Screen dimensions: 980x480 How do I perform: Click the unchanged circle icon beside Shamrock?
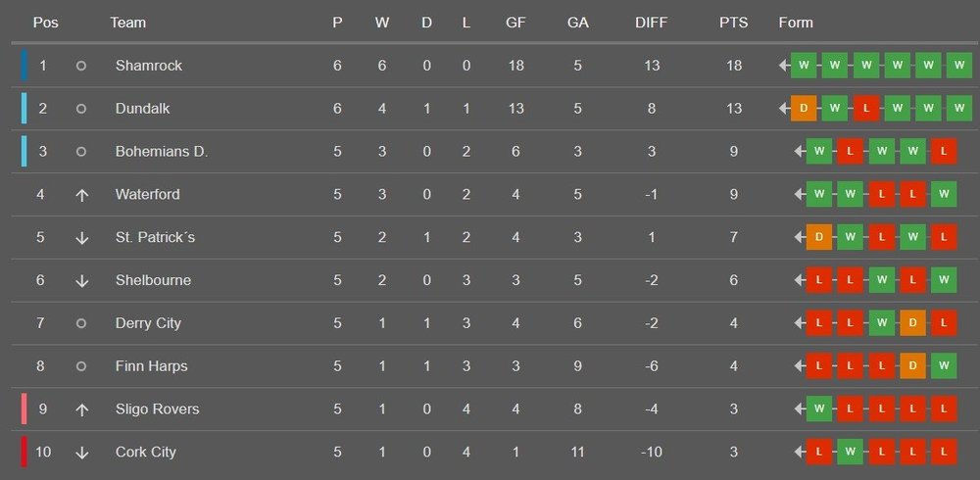[x=81, y=66]
